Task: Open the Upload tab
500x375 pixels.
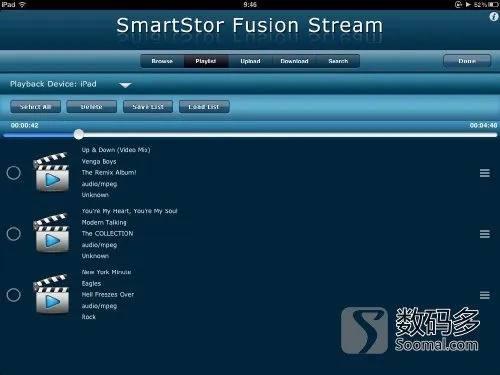Action: tap(250, 61)
